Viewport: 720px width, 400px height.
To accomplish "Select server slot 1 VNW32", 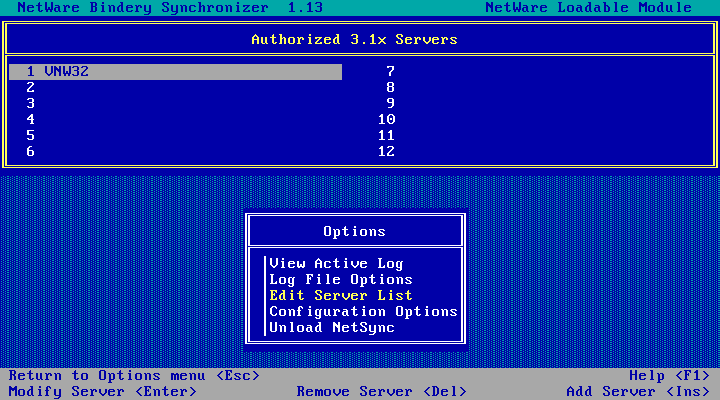I will pos(175,72).
